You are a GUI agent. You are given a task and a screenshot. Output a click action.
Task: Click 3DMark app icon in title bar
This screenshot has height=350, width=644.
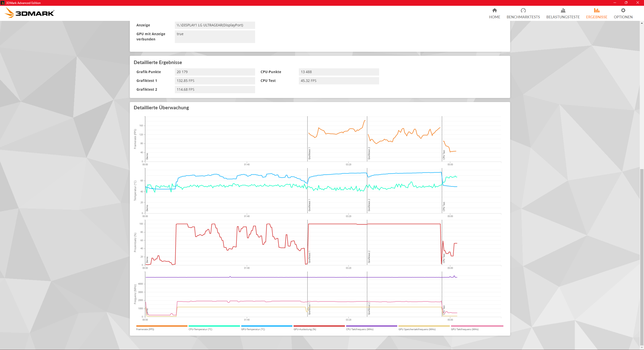pyautogui.click(x=3, y=3)
